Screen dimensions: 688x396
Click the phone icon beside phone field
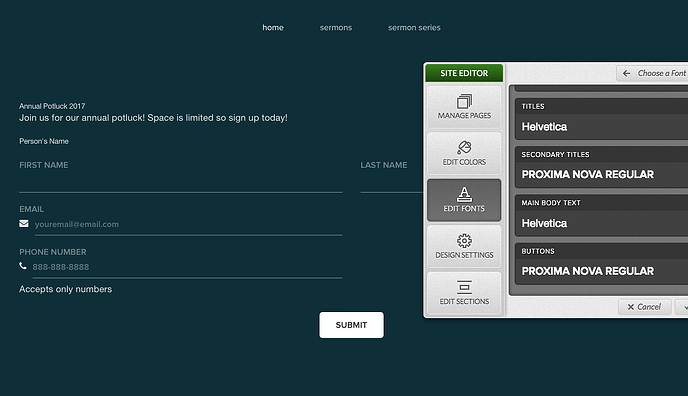(23, 266)
